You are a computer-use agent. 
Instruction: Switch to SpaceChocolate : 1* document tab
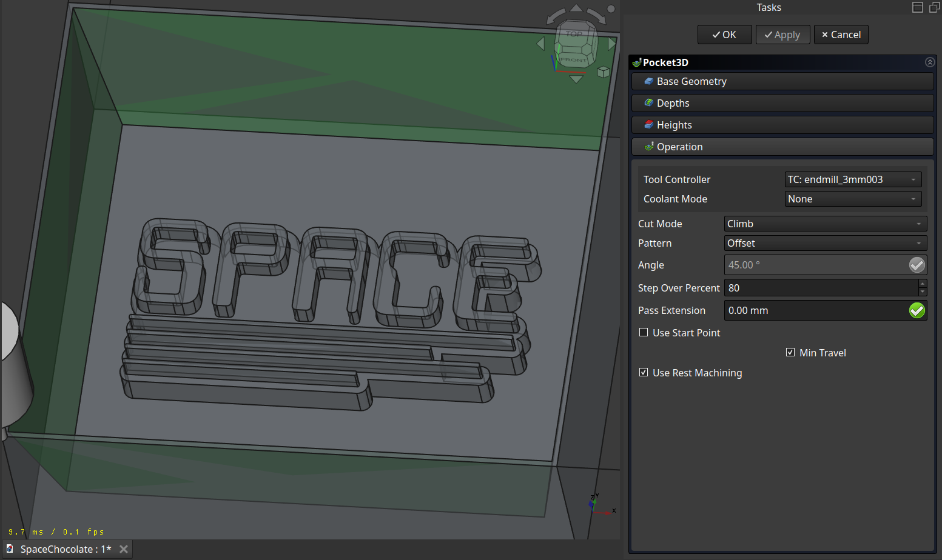66,549
